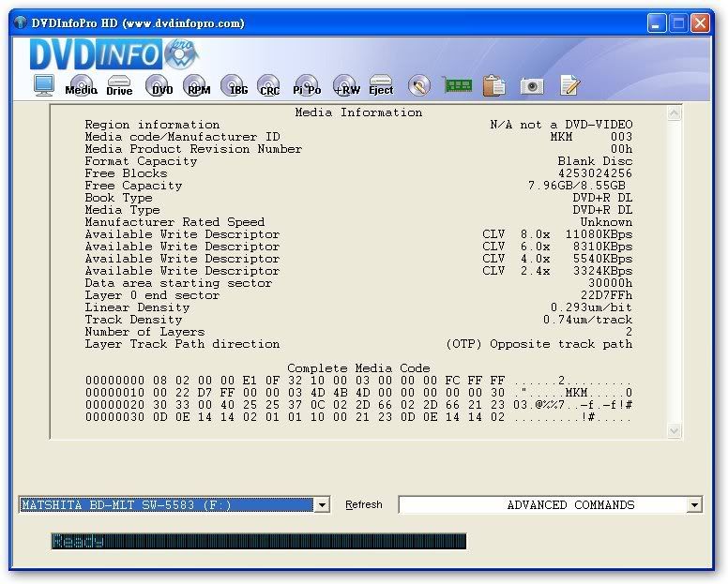Select the DVD toolbar icon

click(159, 86)
